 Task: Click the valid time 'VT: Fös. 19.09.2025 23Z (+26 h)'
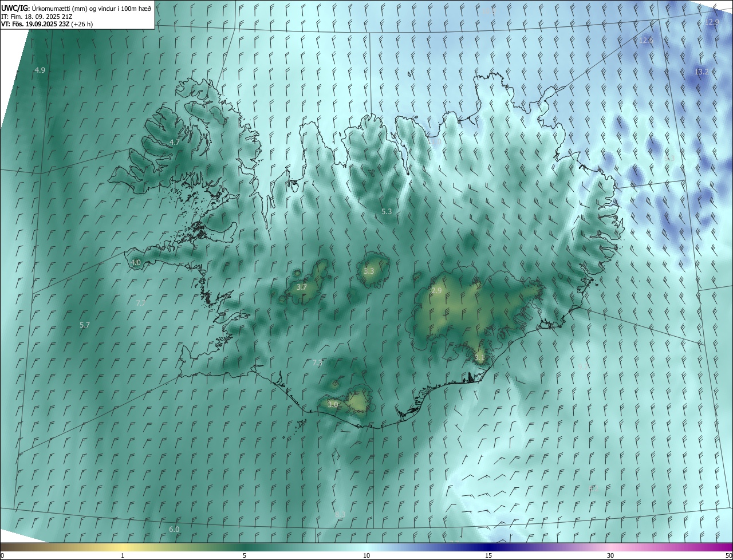(47, 24)
